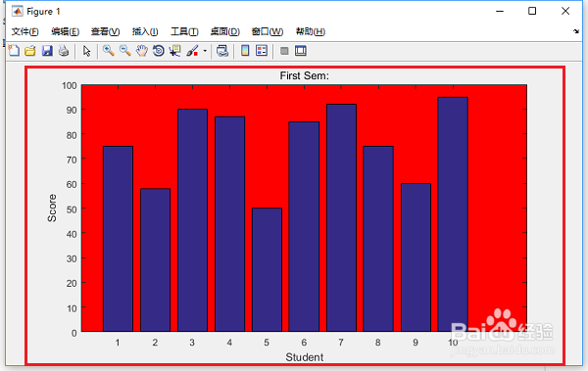Click the 'First Sem:' plot title
This screenshot has width=588, height=371.
coord(304,75)
